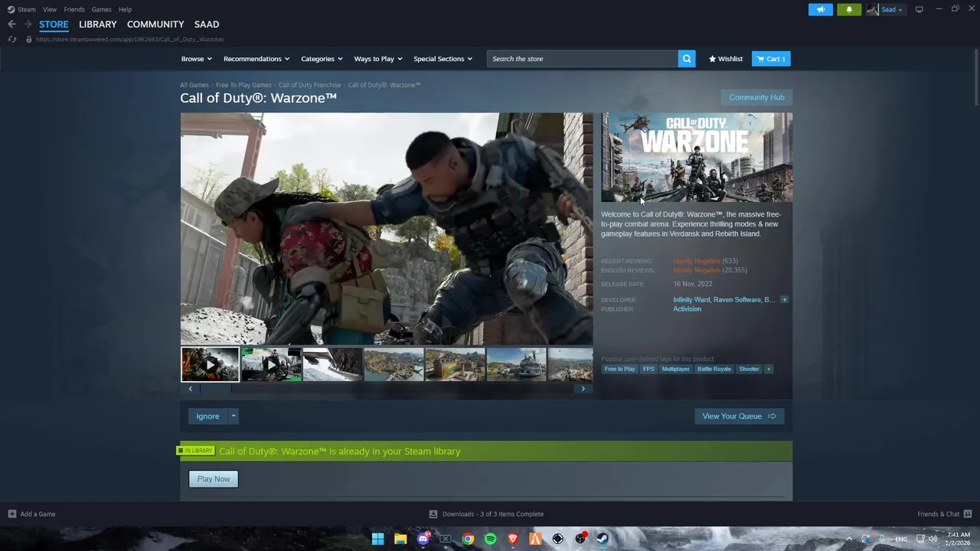Click the plus button to show more tags

(x=769, y=369)
